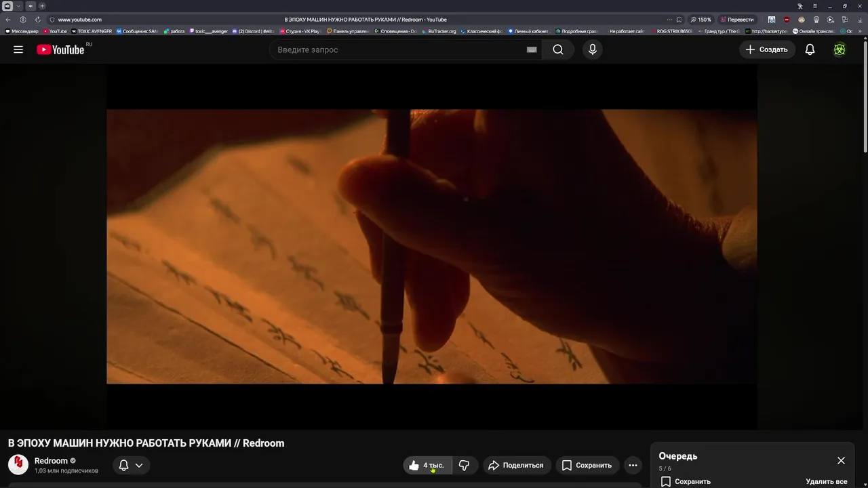868x488 pixels.
Task: Open the tab list chevron dropdown
Action: point(18,6)
